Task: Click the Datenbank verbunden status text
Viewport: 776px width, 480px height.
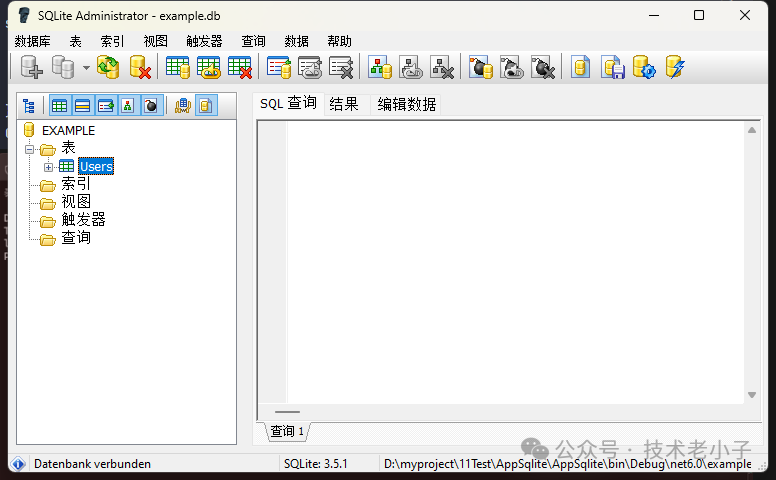Action: point(92,464)
